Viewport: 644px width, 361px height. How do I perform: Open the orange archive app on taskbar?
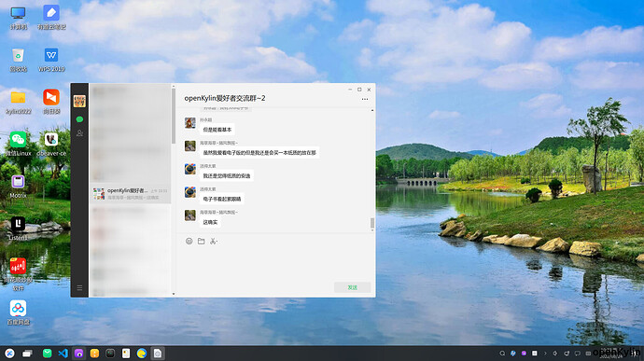(x=94, y=354)
